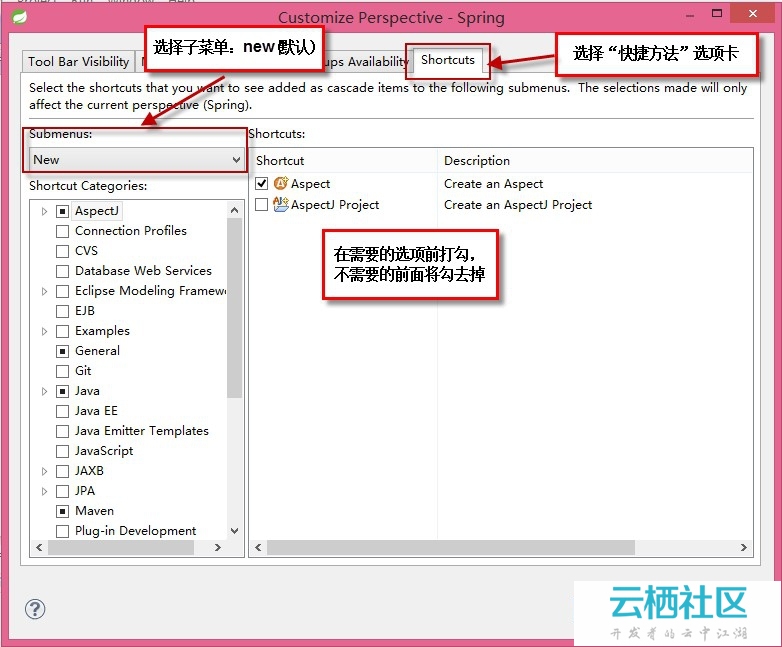Check the Plug-in Development checkbox
The height and width of the screenshot is (647, 782).
tap(62, 531)
